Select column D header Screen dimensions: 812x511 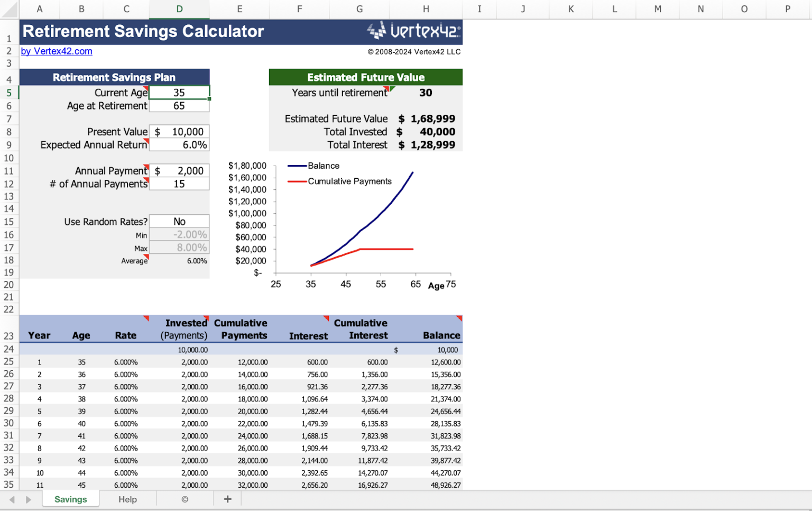coord(179,9)
